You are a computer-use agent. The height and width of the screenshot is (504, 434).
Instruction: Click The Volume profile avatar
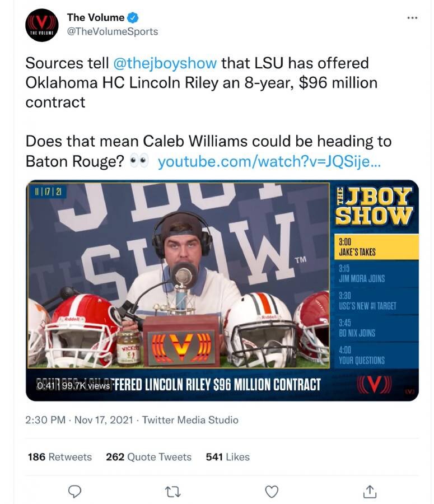[42, 25]
